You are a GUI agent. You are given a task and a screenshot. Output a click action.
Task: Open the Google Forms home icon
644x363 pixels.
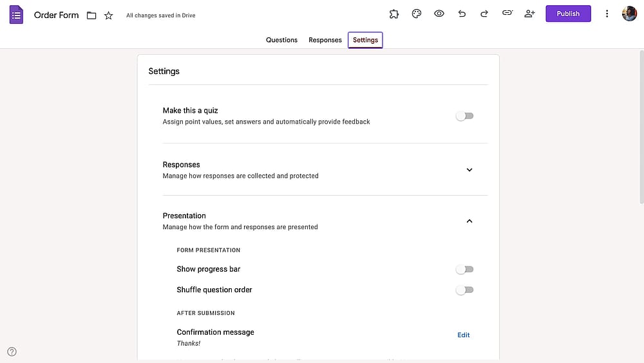click(x=17, y=15)
